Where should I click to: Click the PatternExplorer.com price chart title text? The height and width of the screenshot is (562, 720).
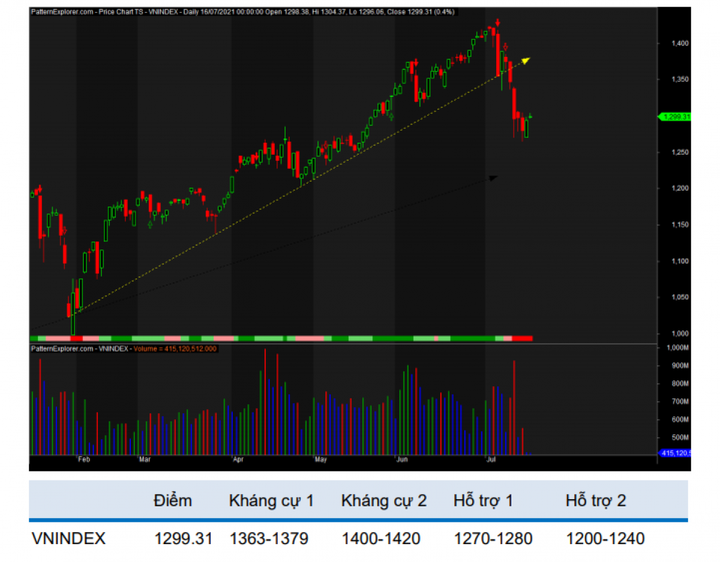point(220,12)
